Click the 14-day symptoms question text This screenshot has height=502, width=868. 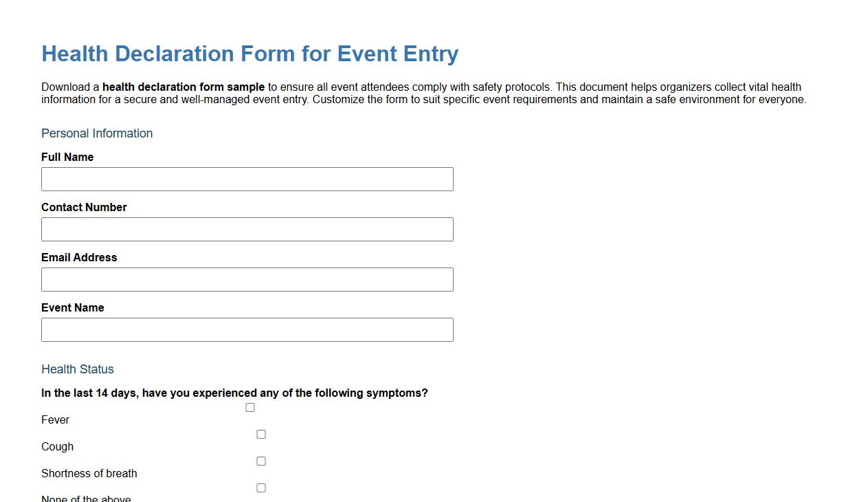[x=234, y=393]
